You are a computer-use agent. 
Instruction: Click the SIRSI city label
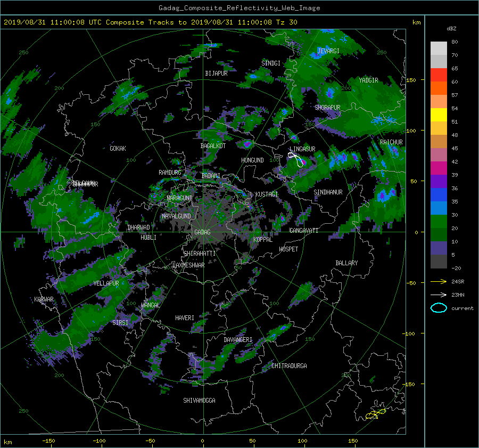click(120, 323)
